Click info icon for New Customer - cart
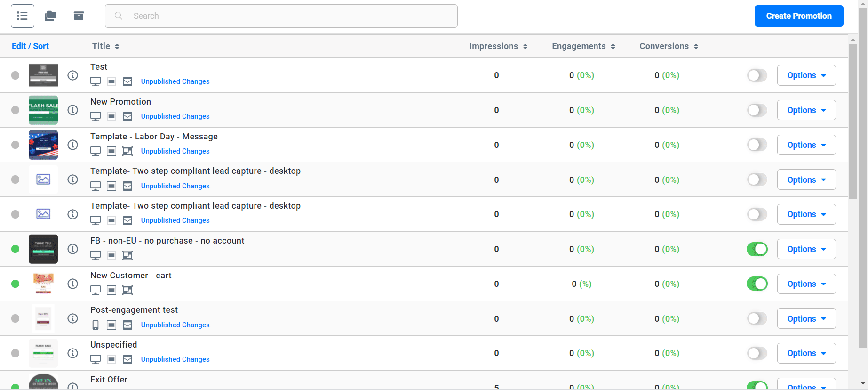This screenshot has height=390, width=868. pyautogui.click(x=72, y=284)
